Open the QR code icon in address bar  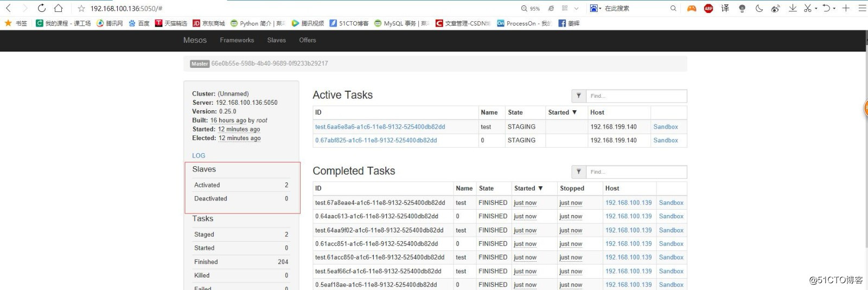click(565, 9)
